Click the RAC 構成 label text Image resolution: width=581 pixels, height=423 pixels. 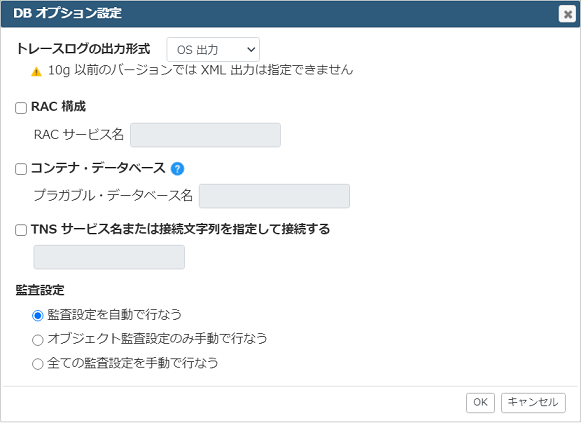point(59,107)
